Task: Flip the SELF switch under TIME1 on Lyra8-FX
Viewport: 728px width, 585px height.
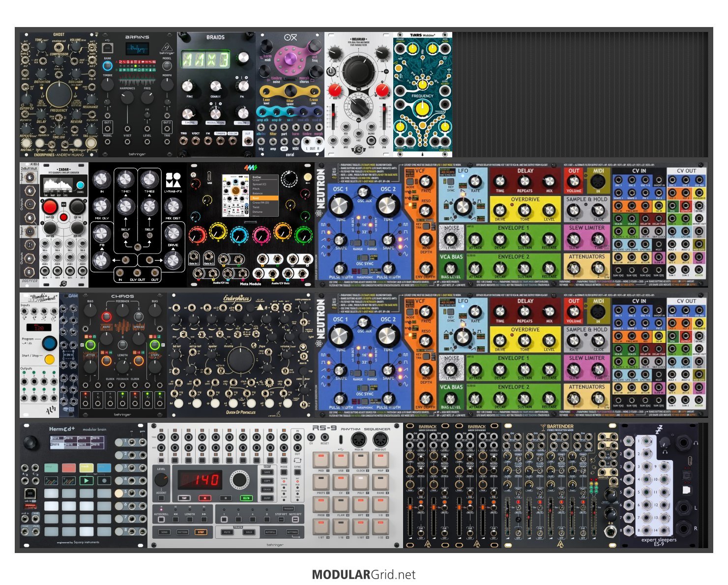Action: [x=125, y=235]
